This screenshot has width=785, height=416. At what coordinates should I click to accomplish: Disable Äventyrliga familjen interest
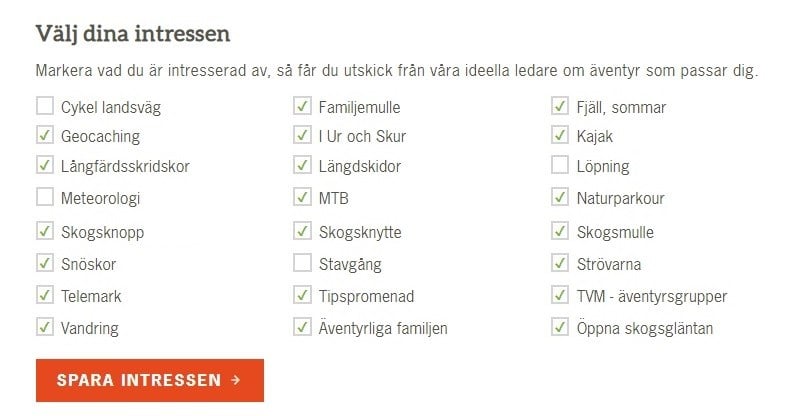click(302, 327)
